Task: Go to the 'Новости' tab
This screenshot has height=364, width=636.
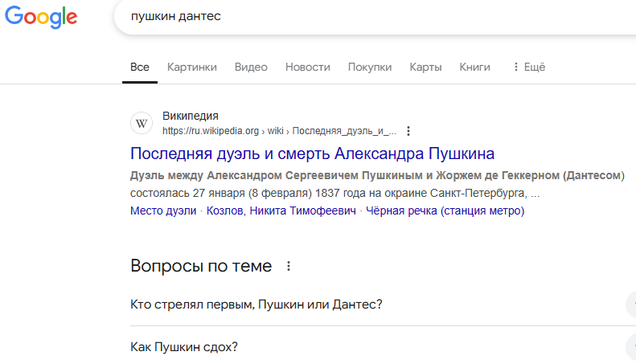Action: click(308, 67)
